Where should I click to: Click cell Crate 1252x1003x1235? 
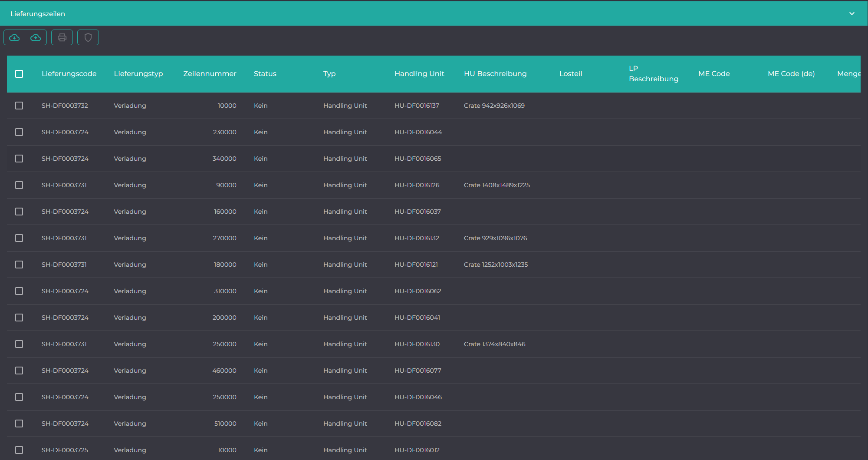click(496, 265)
